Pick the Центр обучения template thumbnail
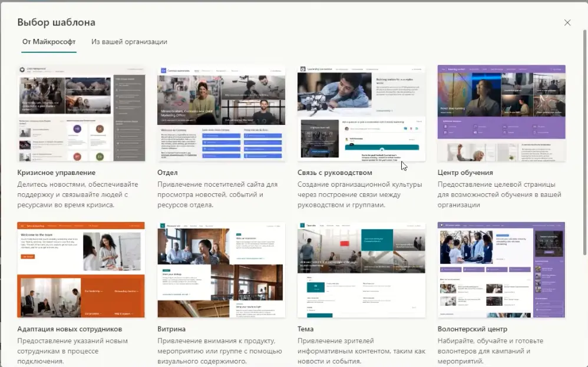 (x=501, y=113)
